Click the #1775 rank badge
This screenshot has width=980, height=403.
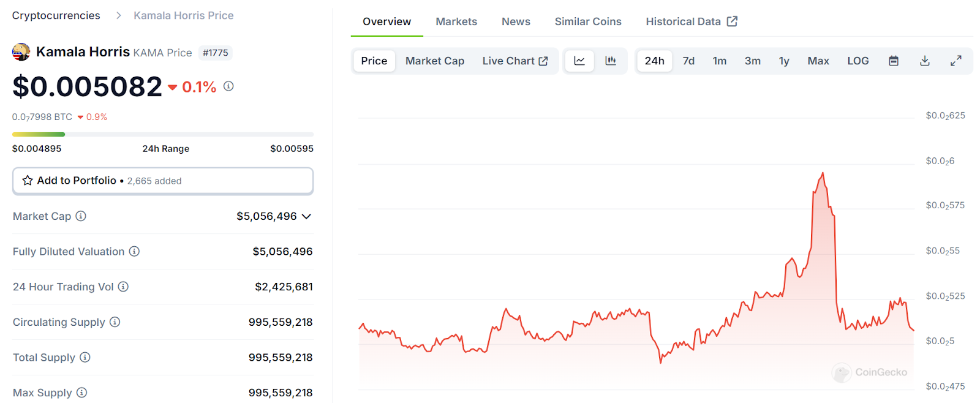tap(216, 53)
